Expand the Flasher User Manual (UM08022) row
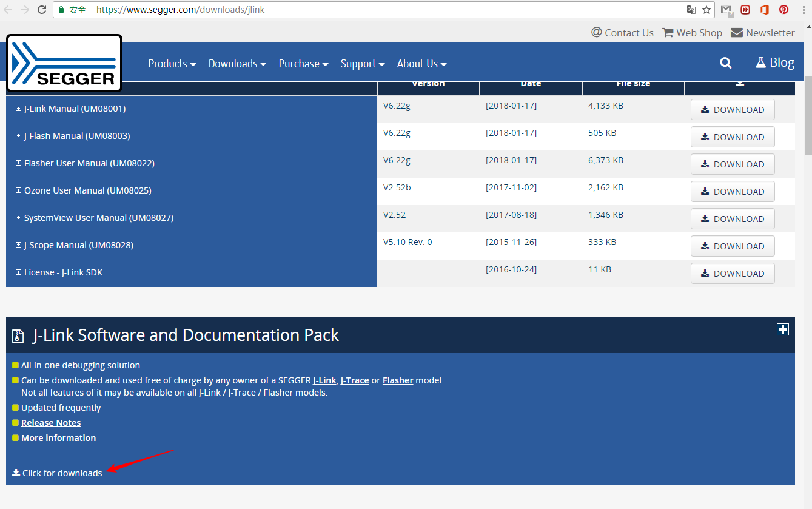Screen dimensions: 812x509 pyautogui.click(x=19, y=163)
